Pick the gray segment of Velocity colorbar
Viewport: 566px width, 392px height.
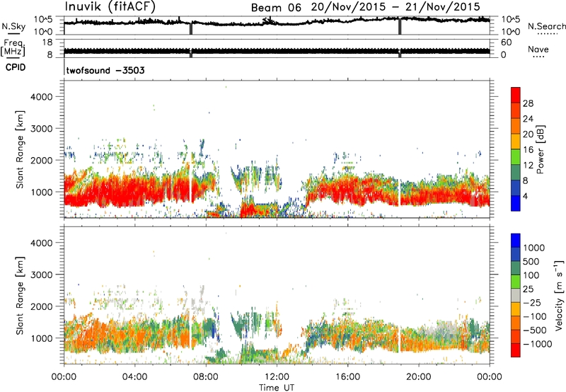(516, 296)
